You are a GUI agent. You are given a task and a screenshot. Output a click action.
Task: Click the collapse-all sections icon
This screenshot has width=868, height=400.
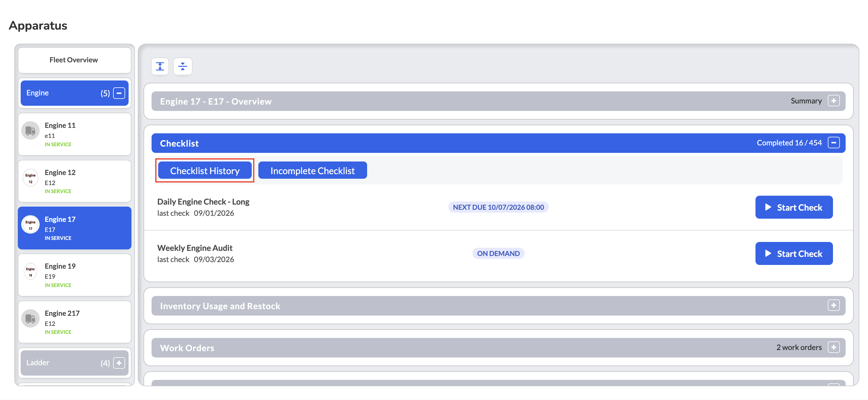click(183, 66)
